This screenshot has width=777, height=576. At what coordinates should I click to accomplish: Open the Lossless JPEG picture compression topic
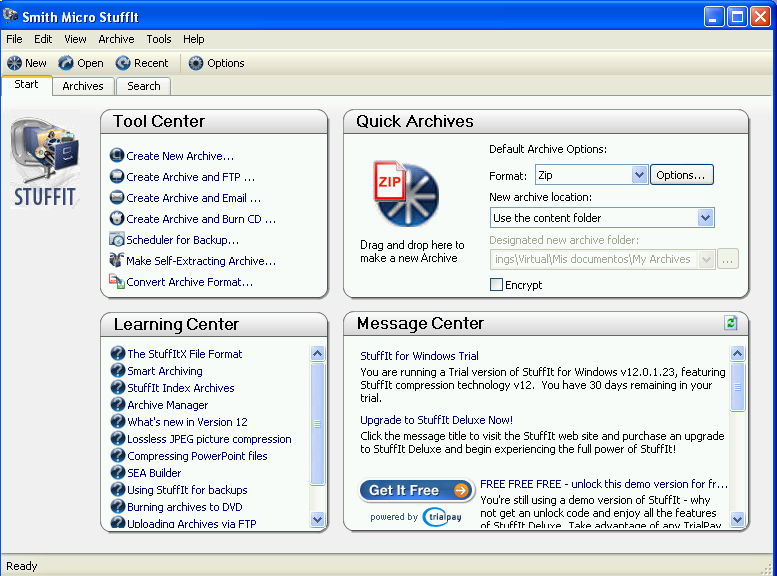[x=209, y=439]
